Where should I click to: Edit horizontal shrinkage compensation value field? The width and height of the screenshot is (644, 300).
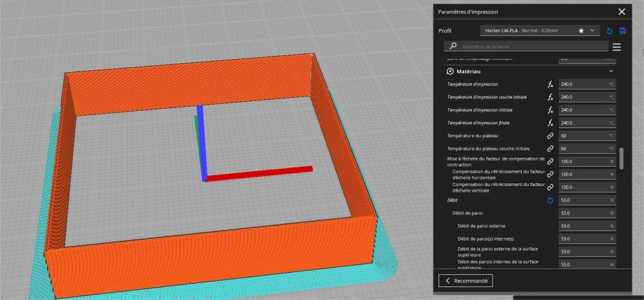[587, 174]
